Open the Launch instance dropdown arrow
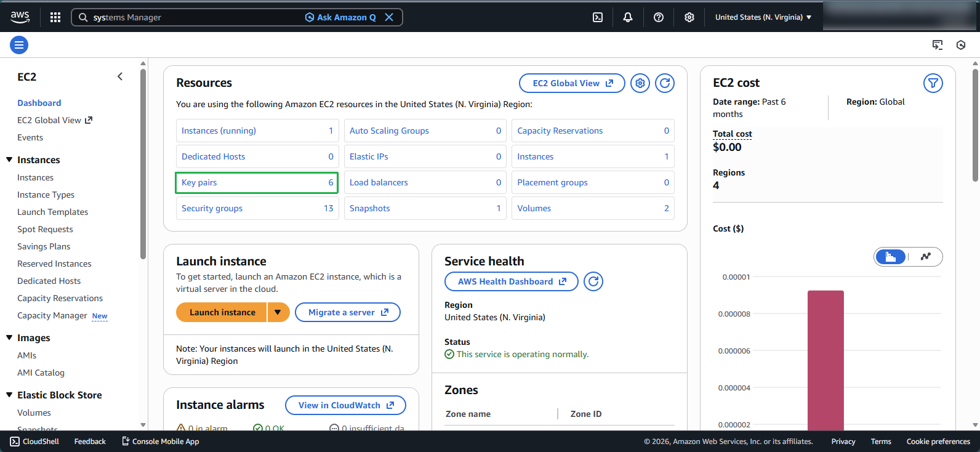Screen dimensions: 980x452 [x=278, y=312]
